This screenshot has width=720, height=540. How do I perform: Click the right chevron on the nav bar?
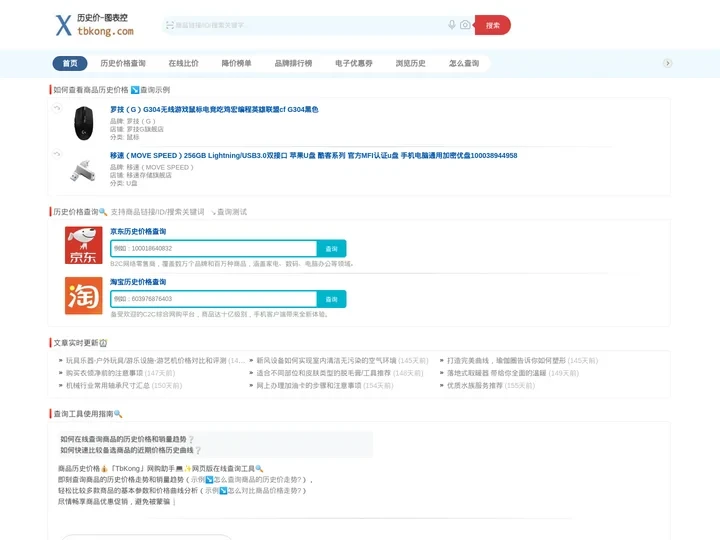668,63
